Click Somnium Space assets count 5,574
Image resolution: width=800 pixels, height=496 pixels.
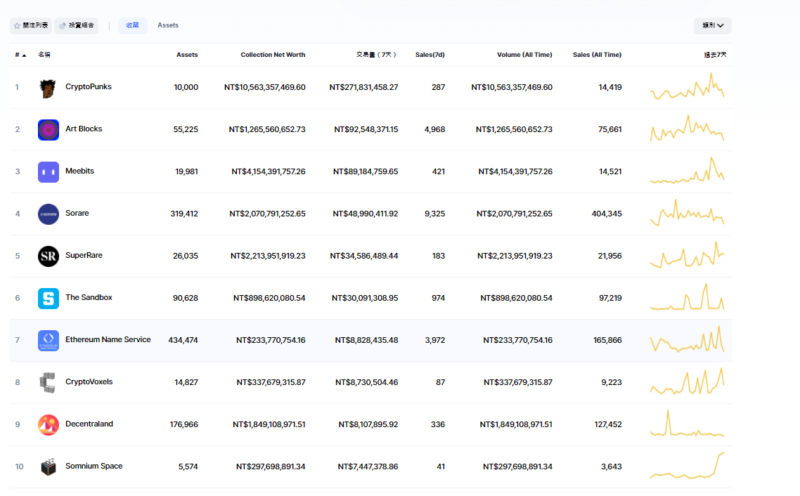188,466
